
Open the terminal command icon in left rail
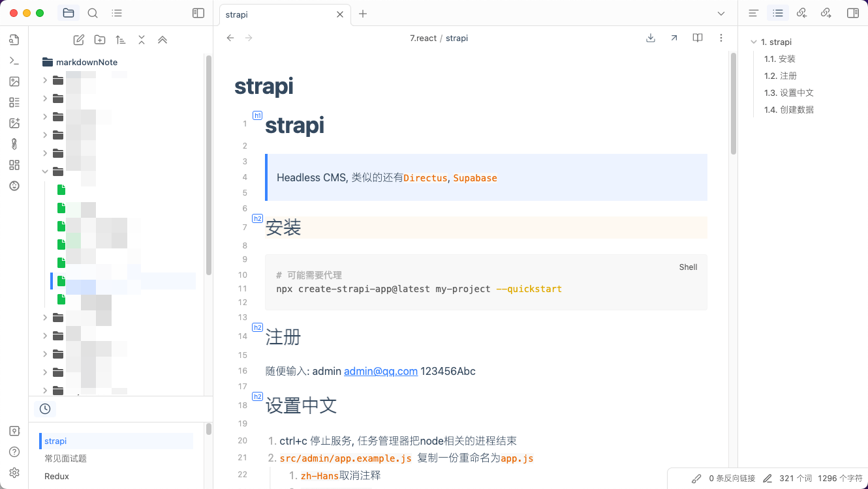point(14,61)
